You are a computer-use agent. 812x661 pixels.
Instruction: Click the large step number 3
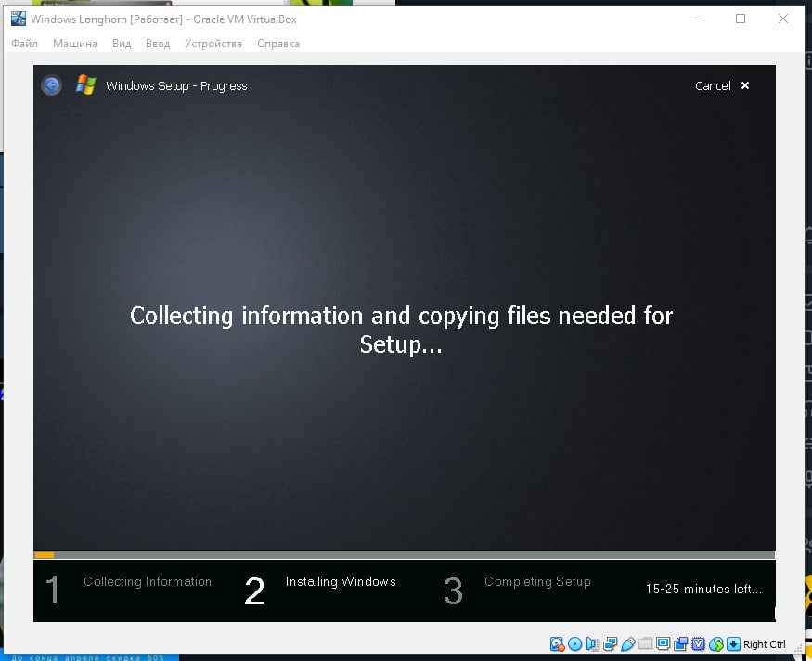click(453, 590)
